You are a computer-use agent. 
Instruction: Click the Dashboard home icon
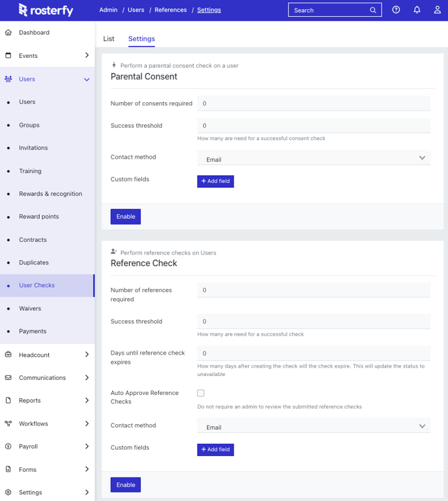pos(8,33)
